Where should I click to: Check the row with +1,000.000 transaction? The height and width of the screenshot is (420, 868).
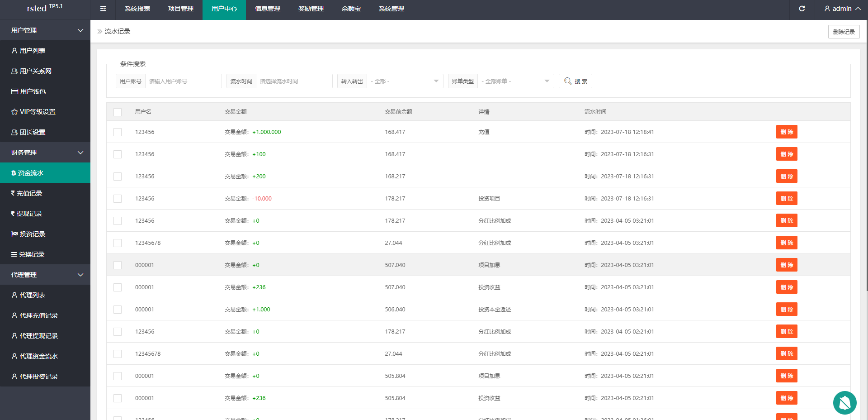[118, 132]
